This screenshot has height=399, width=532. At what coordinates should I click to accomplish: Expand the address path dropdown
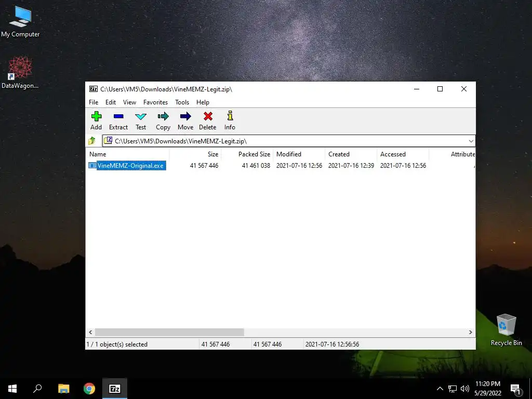pos(471,141)
